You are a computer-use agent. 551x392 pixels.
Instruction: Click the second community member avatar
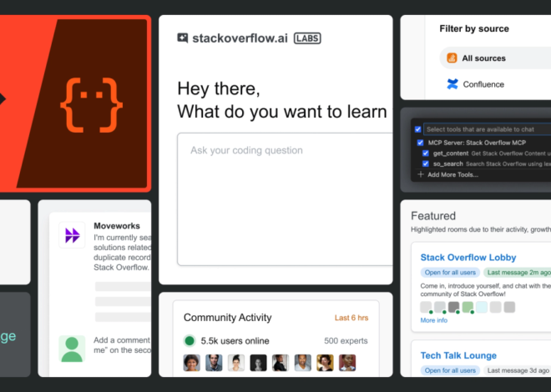214,363
